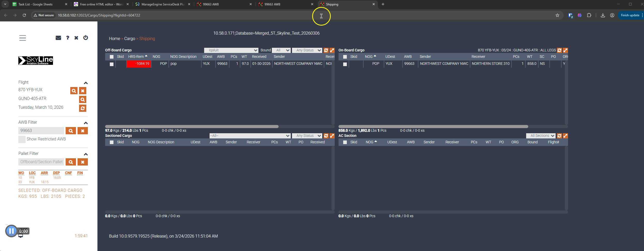Open the Iqaluit location dropdown

pos(231,50)
